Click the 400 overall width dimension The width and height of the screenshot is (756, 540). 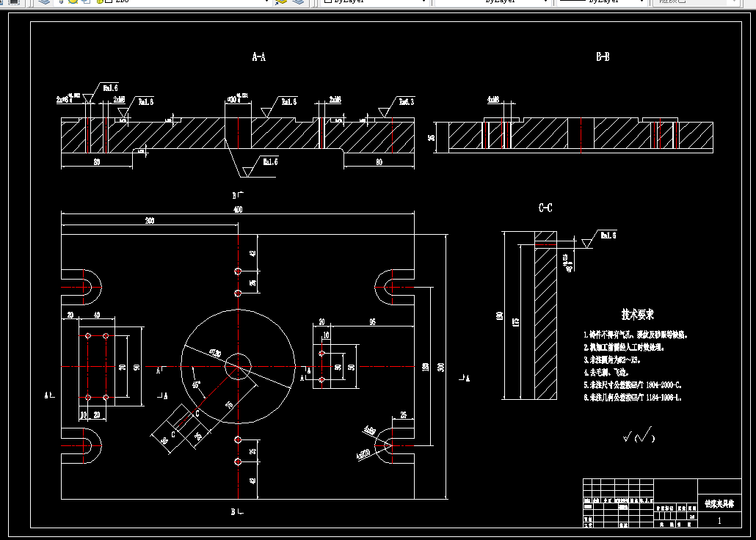[238, 209]
